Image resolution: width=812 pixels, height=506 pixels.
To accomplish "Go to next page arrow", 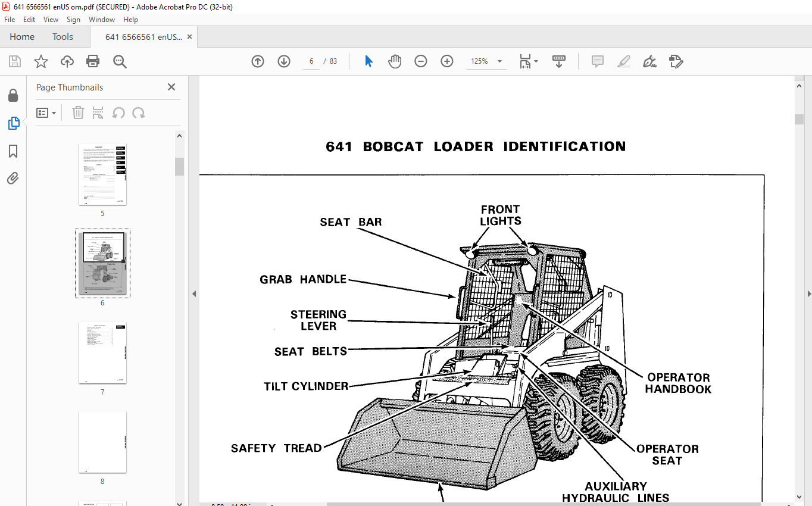I will (x=284, y=61).
